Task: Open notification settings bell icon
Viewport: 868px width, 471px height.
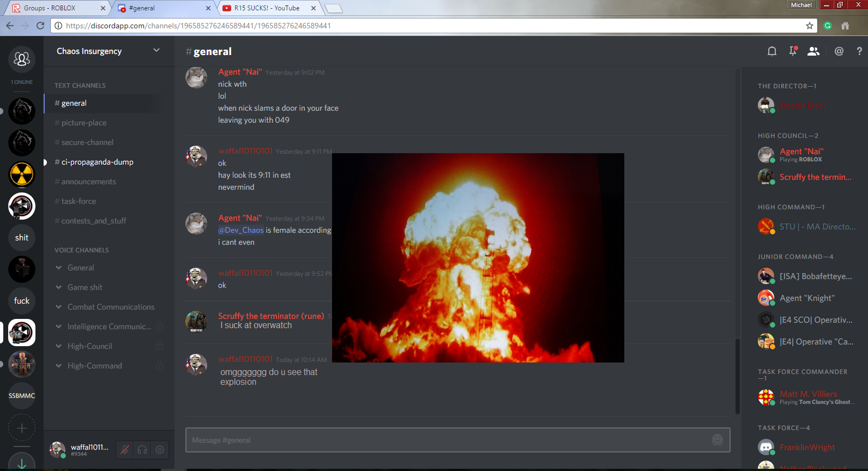Action: tap(772, 51)
